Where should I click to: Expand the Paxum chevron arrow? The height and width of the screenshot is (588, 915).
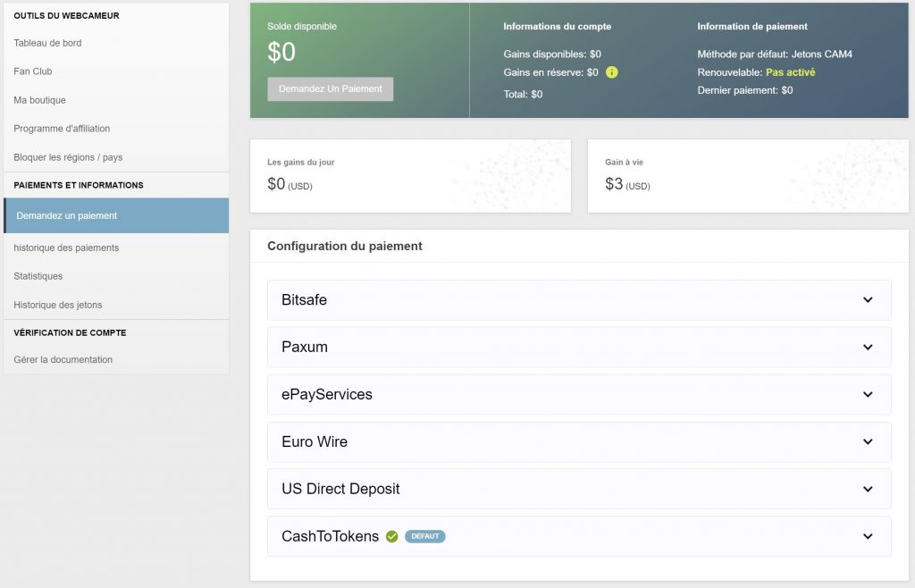click(867, 348)
